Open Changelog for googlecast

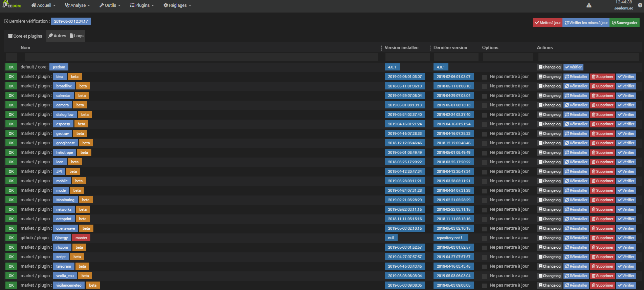pos(550,143)
